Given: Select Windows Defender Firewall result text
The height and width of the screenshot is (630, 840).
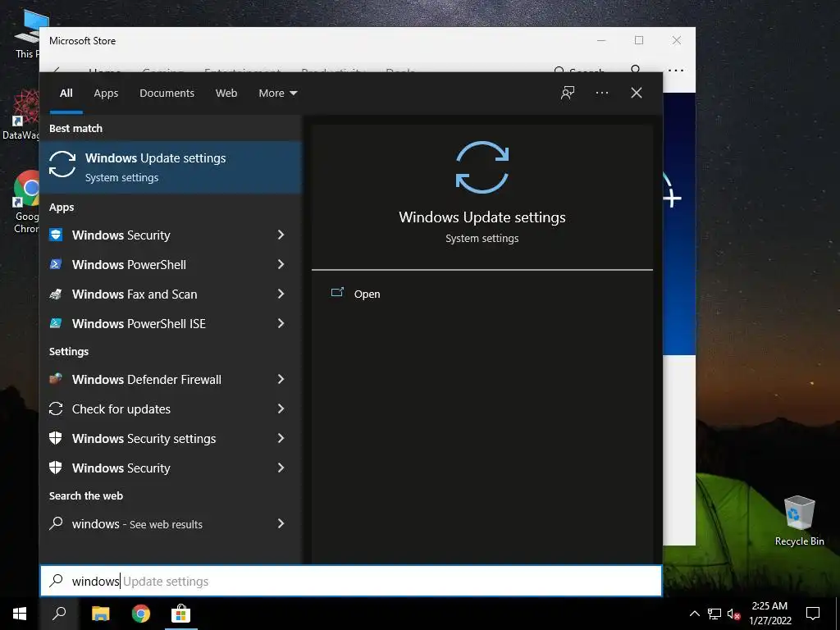Looking at the screenshot, I should click(146, 379).
